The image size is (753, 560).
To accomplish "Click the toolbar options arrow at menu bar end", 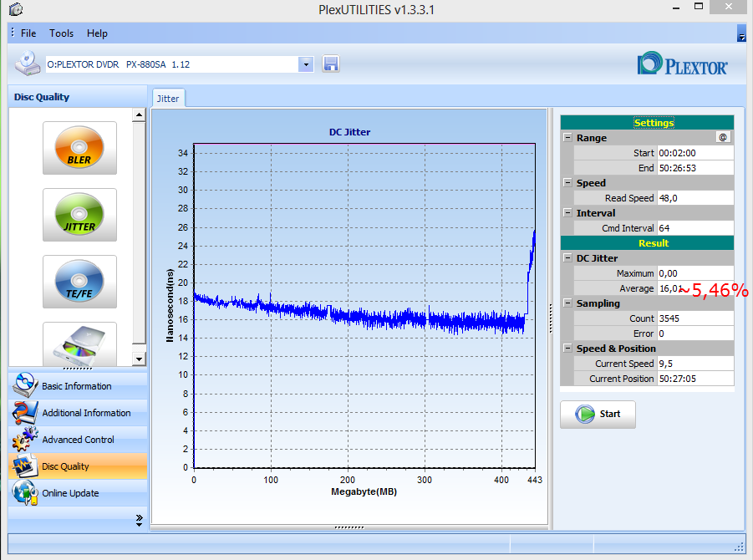I will point(741,33).
